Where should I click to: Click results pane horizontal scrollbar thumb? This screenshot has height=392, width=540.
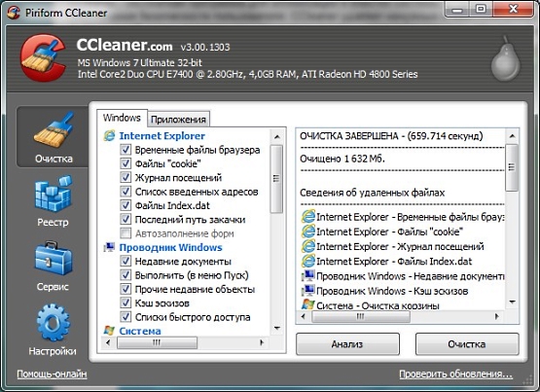(361, 316)
